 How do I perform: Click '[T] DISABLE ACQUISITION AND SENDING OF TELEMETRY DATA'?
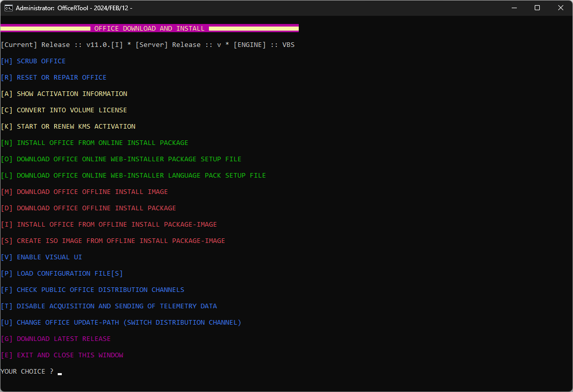click(x=109, y=306)
